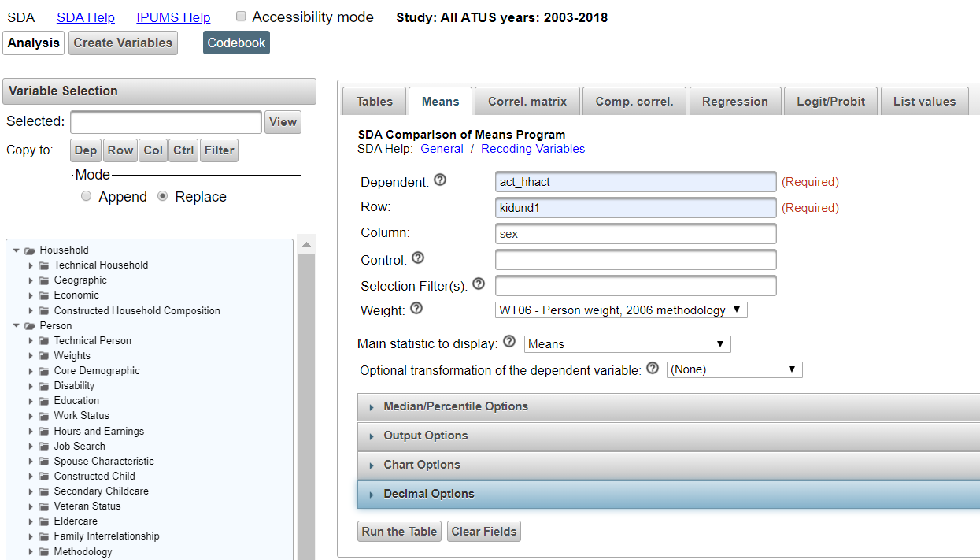980x560 pixels.
Task: Switch to the Regression tab
Action: [735, 101]
